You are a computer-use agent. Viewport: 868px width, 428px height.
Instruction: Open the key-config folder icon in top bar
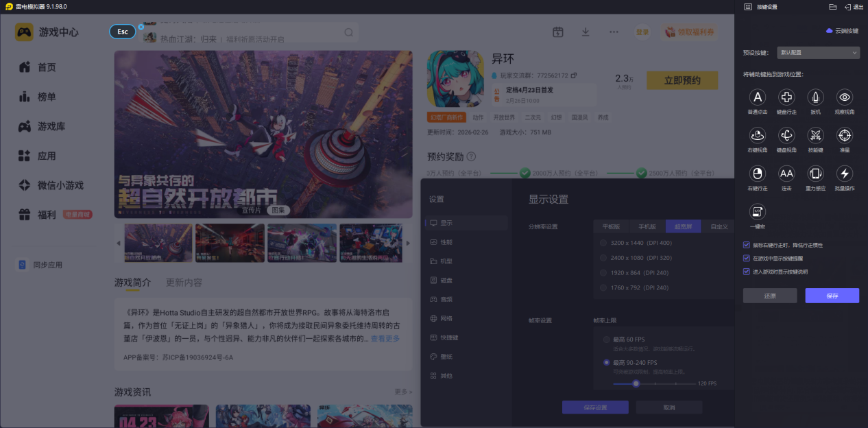pos(832,7)
